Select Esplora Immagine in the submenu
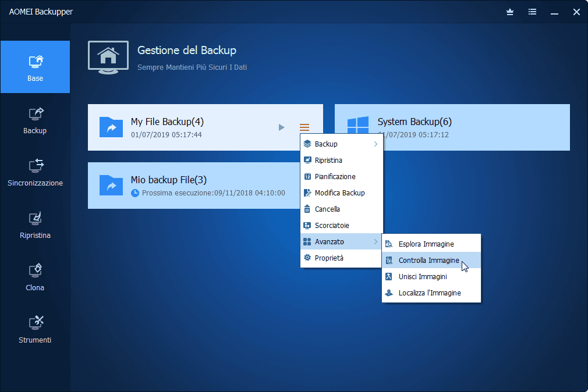 (x=431, y=244)
